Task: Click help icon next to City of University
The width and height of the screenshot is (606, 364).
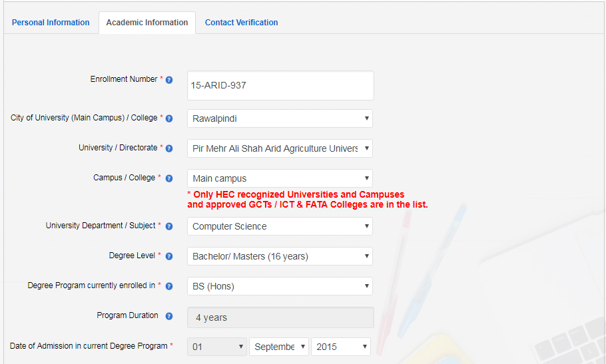Action: coord(169,118)
